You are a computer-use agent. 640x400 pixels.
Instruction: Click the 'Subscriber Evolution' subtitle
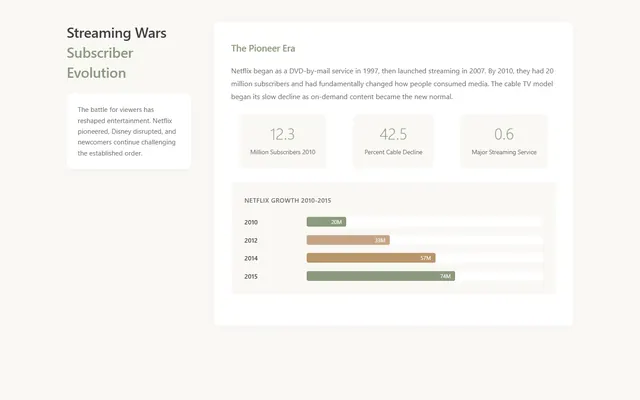100,63
